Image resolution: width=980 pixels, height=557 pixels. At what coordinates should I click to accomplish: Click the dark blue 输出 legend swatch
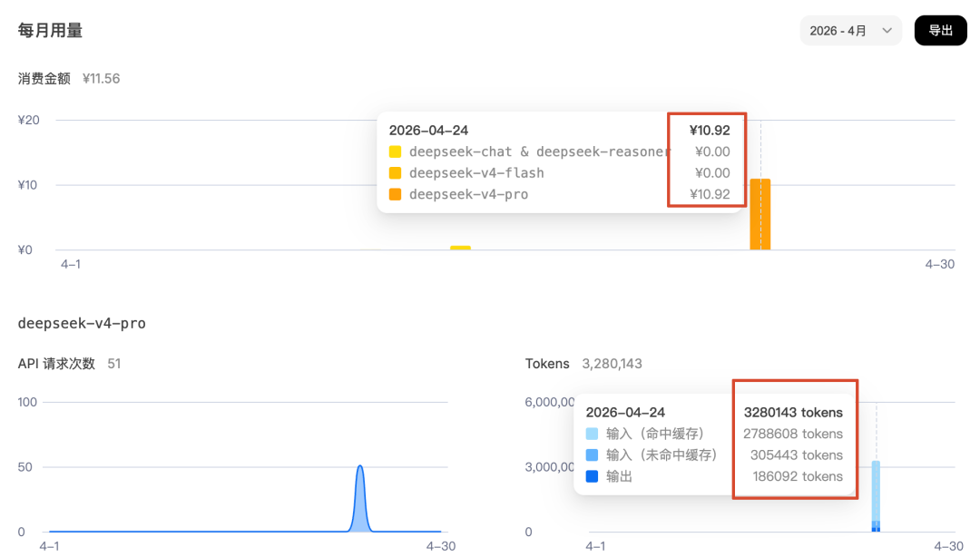pyautogui.click(x=592, y=476)
